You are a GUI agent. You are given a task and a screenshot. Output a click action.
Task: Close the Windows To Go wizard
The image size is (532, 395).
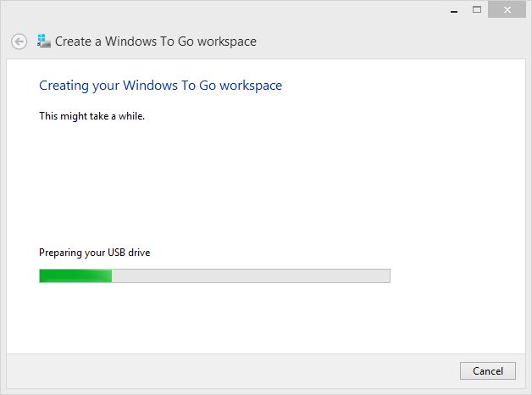(507, 9)
